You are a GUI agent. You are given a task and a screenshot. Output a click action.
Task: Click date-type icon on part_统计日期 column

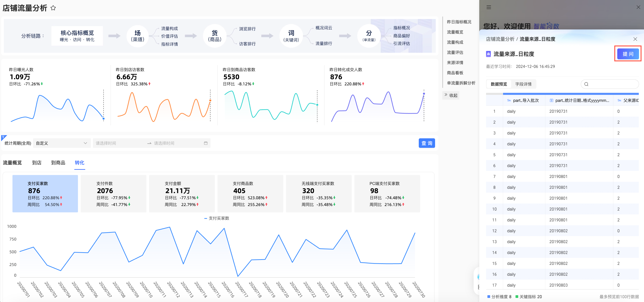(x=551, y=101)
